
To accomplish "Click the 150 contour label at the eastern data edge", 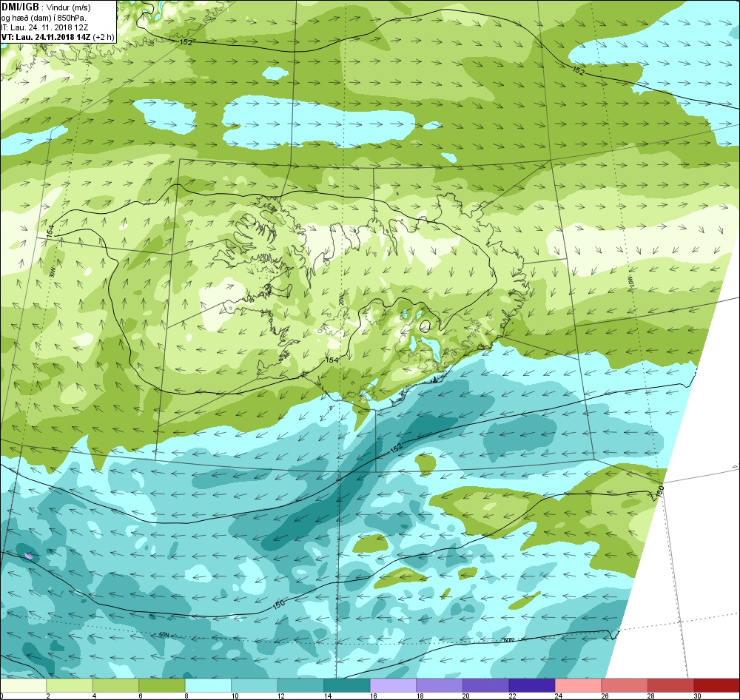I will point(660,491).
